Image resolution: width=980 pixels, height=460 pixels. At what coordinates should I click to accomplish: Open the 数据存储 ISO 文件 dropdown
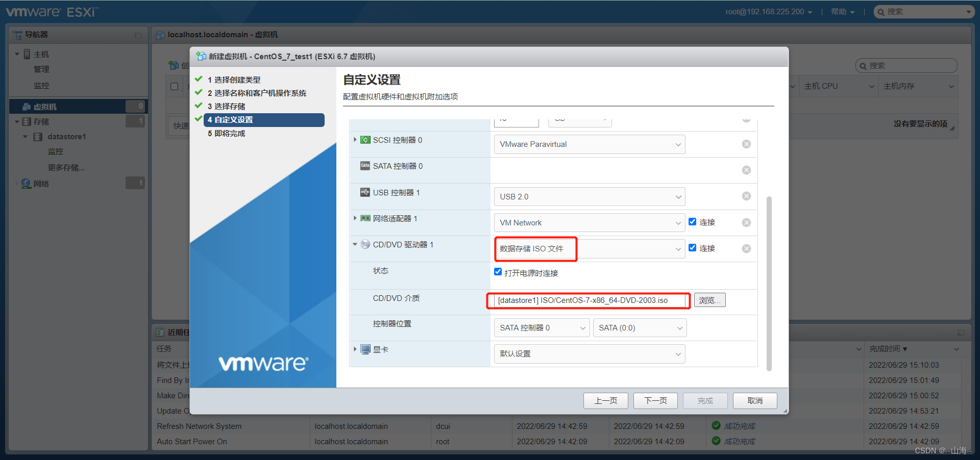point(590,249)
